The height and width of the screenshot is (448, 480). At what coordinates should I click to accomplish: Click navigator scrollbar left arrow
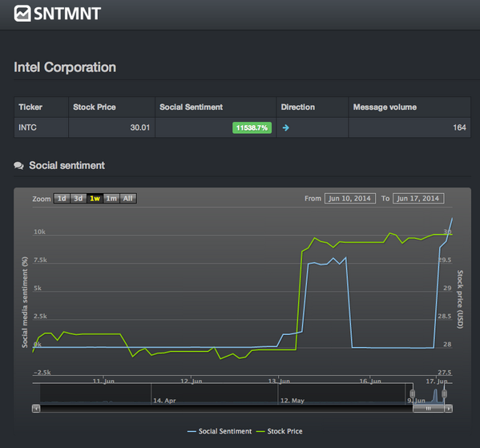(x=36, y=409)
